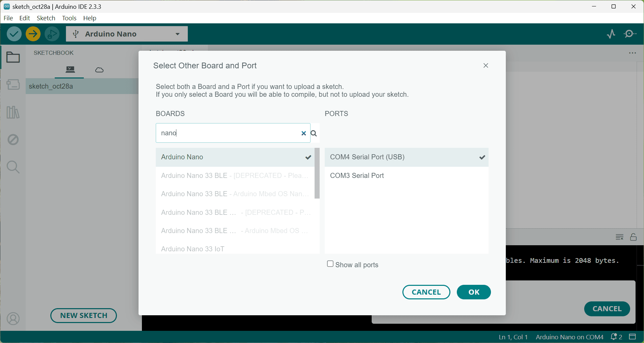644x343 pixels.
Task: Open the Library Manager in the sidebar
Action: pos(13,112)
